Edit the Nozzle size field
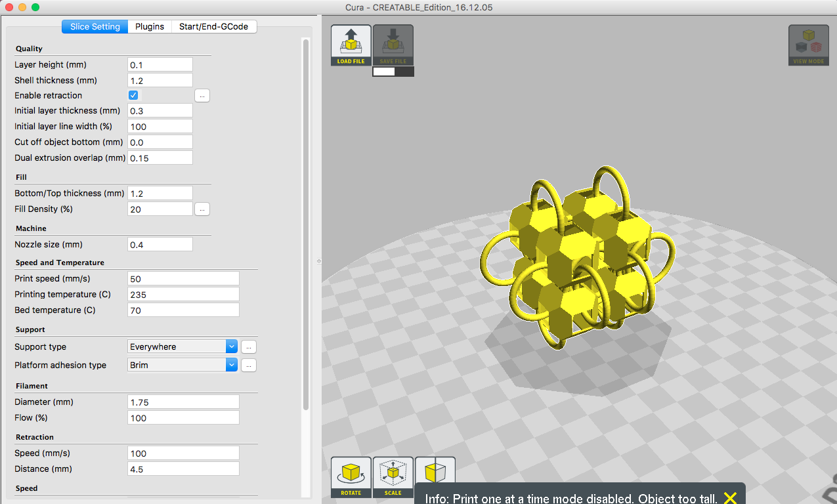This screenshot has height=504, width=837. (x=160, y=245)
